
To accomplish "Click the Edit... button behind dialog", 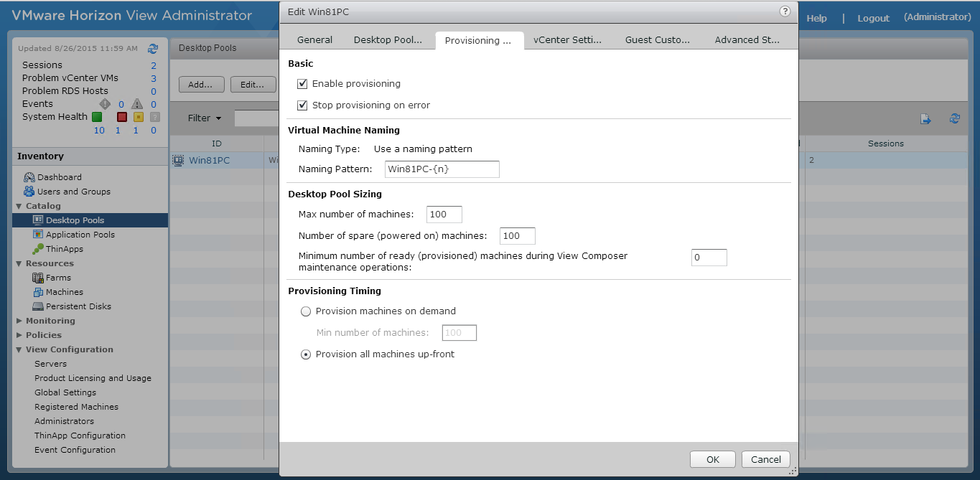I will (253, 85).
